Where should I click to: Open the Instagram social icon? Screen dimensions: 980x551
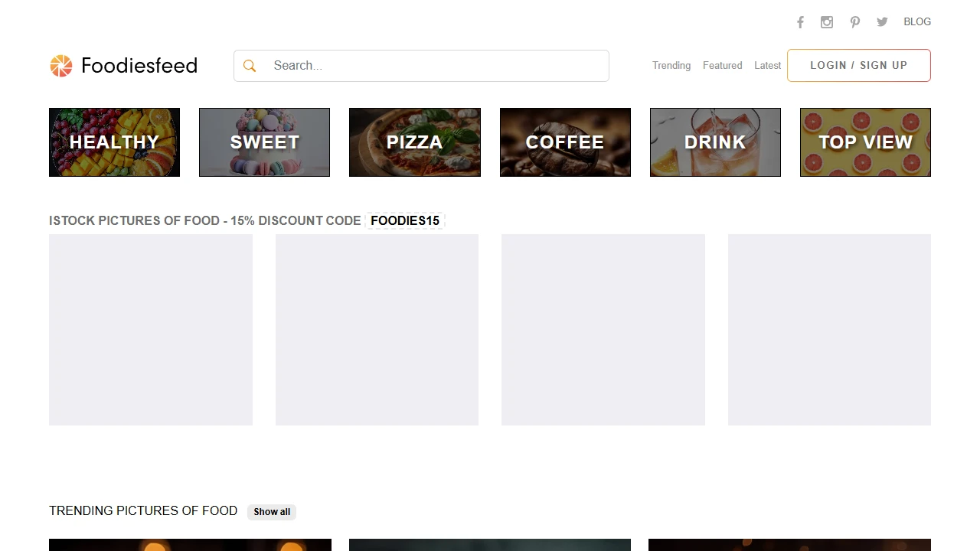(x=827, y=21)
